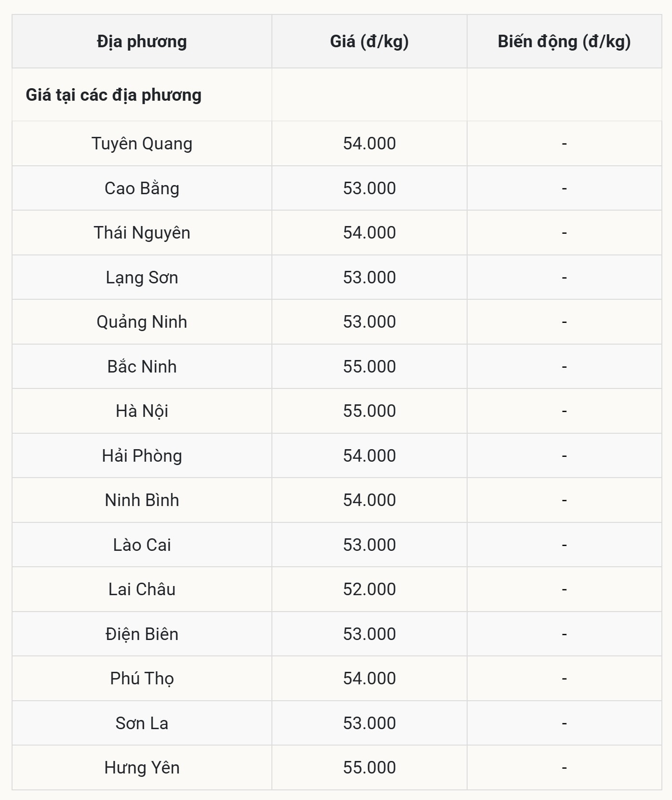Click Lai Châu's price 52.000
The image size is (672, 800).
369,589
